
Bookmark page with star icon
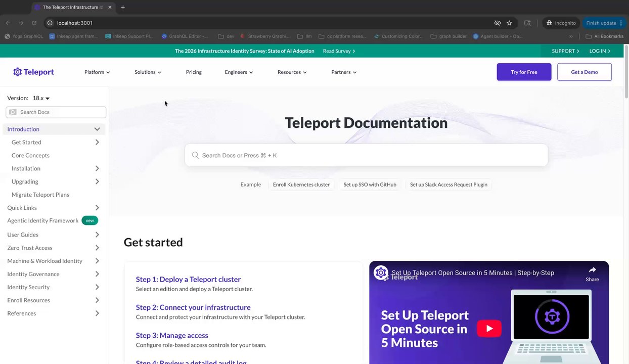(509, 23)
